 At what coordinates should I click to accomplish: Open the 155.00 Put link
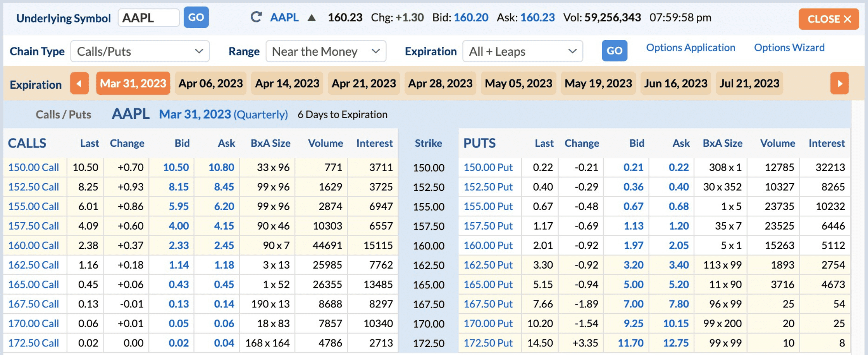click(488, 206)
